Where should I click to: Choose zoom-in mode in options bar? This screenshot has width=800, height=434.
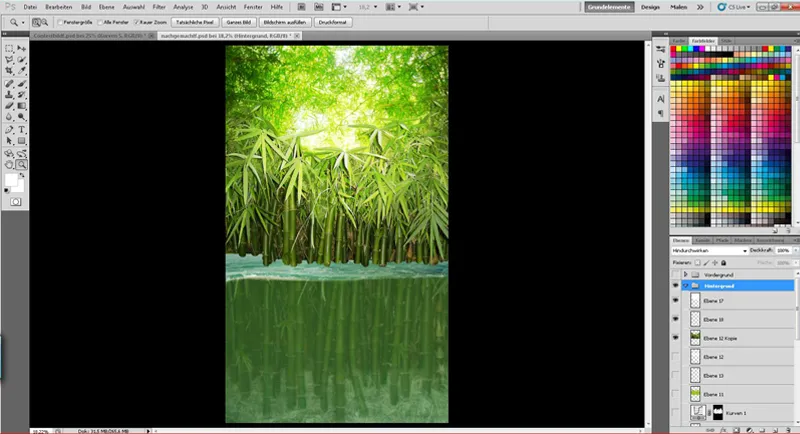click(x=36, y=22)
